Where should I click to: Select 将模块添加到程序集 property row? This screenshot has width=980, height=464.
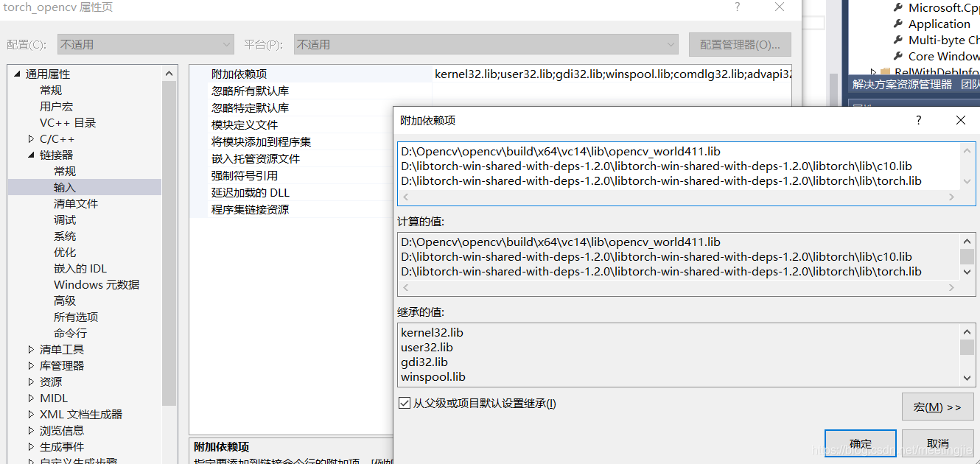261,141
